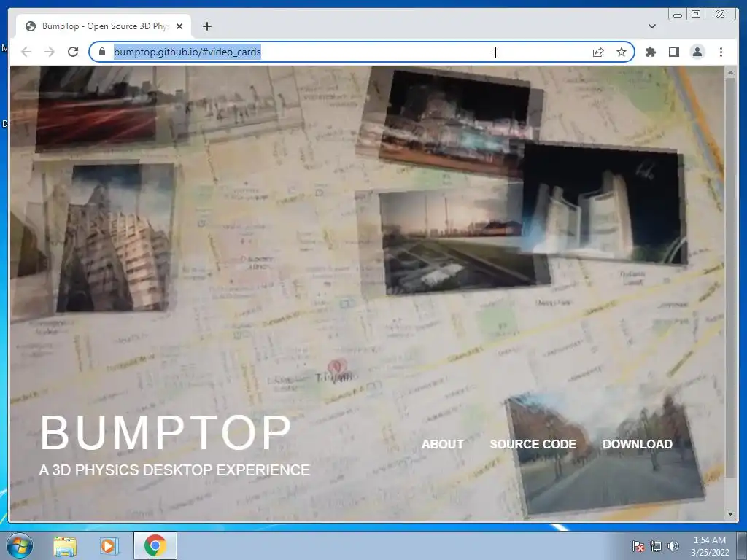Click the Chrome taskbar button
Viewport: 747px width, 560px height.
point(155,545)
